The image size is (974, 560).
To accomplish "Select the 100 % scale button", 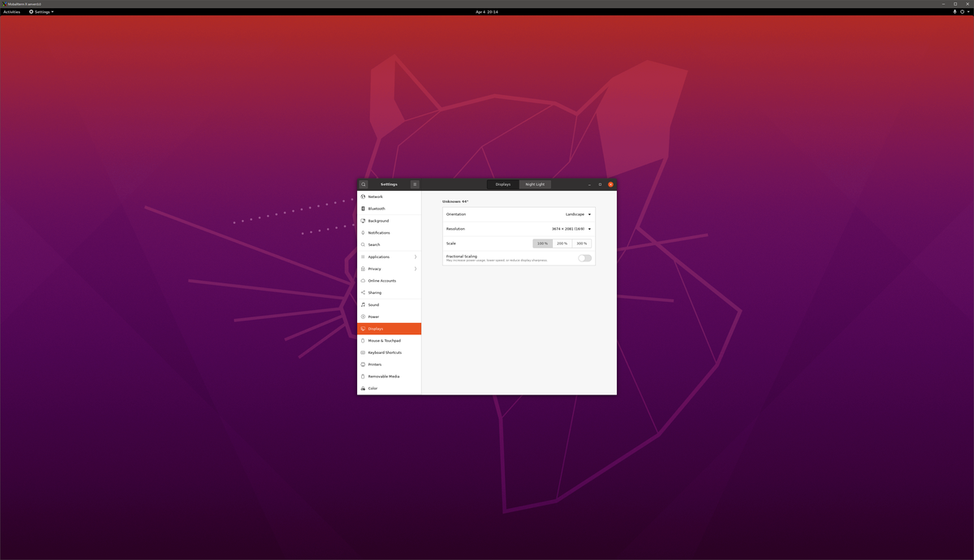I will [542, 243].
